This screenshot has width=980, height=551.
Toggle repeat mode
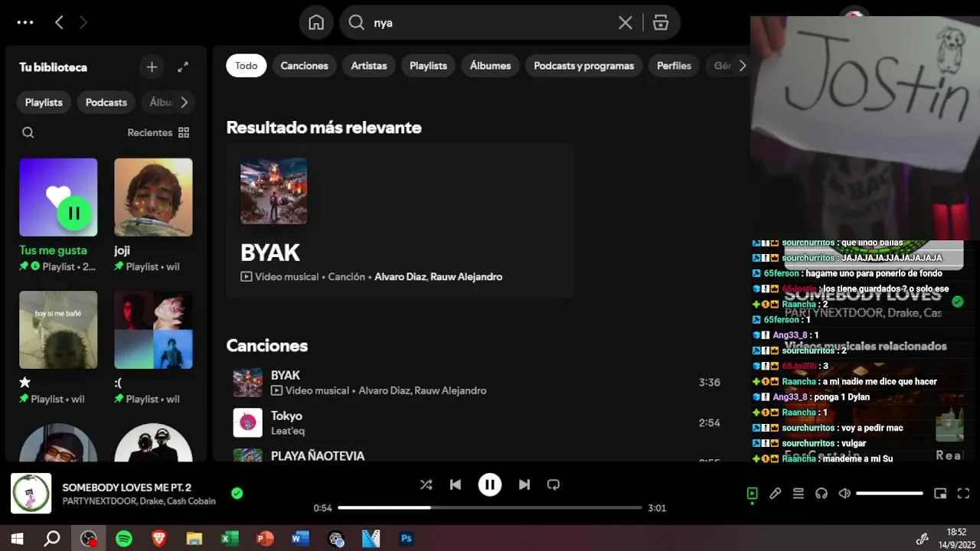pos(554,484)
